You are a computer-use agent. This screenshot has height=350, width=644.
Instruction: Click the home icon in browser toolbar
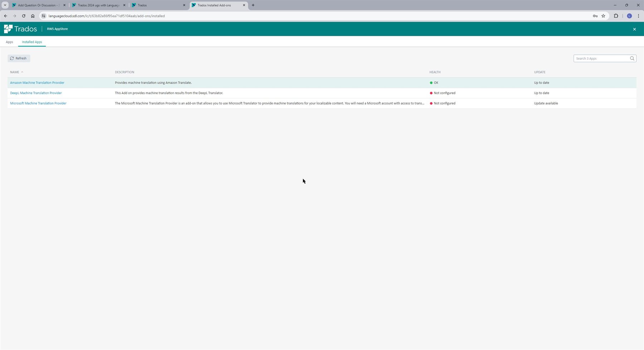[x=33, y=16]
